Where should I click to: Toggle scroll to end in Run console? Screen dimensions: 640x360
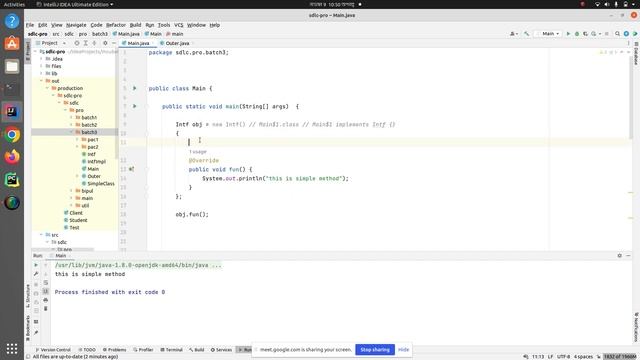click(46, 291)
